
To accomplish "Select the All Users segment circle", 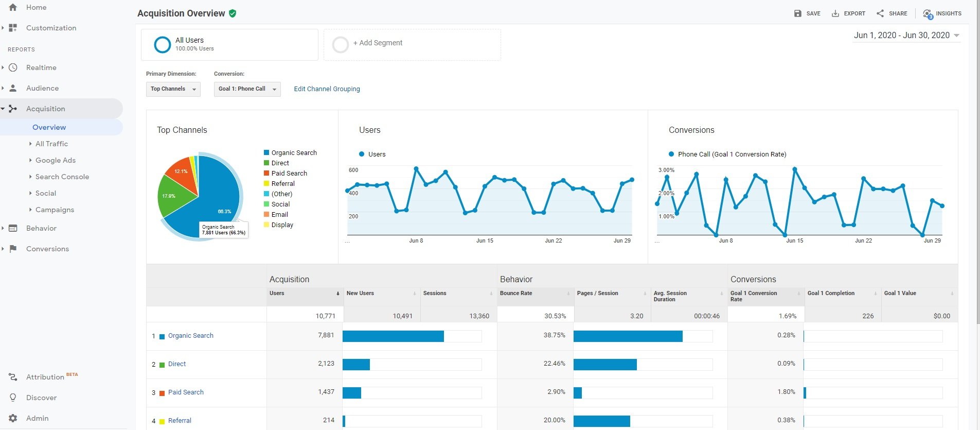I will click(x=162, y=45).
